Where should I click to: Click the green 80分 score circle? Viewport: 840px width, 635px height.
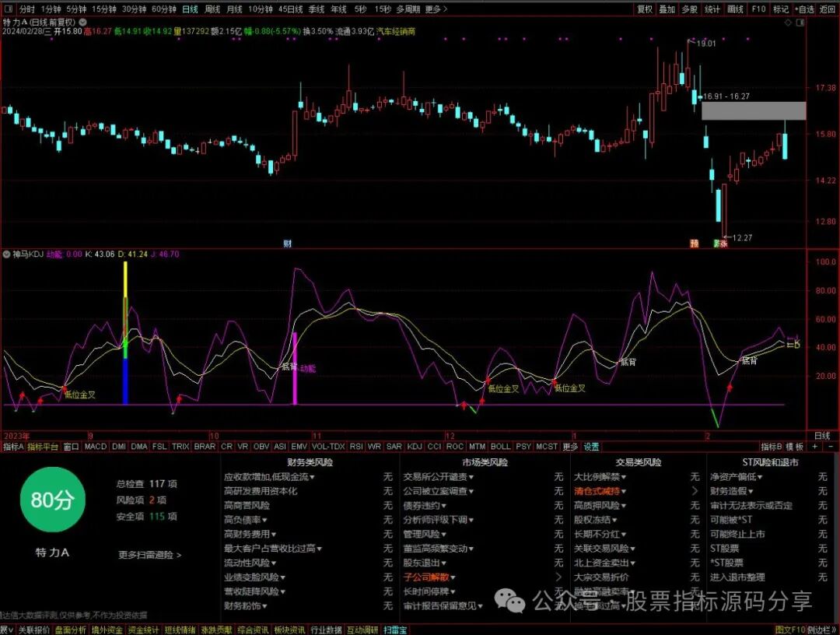53,500
